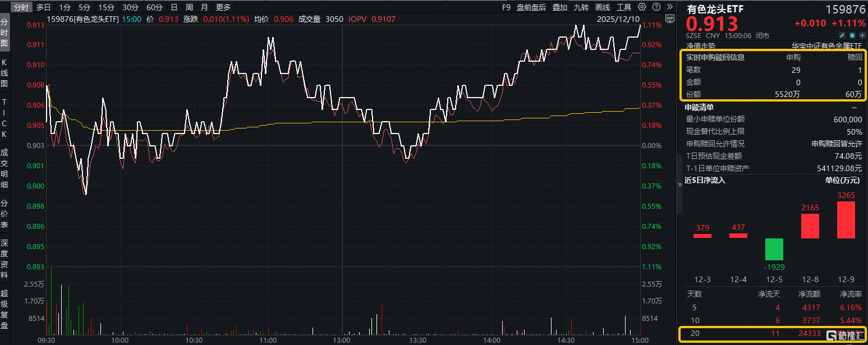Open the settings gear in chart toolbar

[x=642, y=7]
